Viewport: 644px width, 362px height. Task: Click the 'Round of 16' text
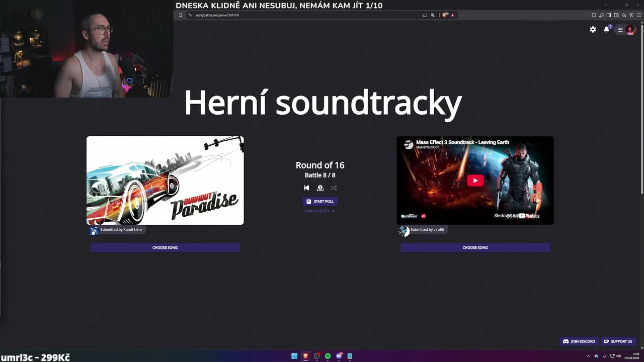(x=320, y=165)
